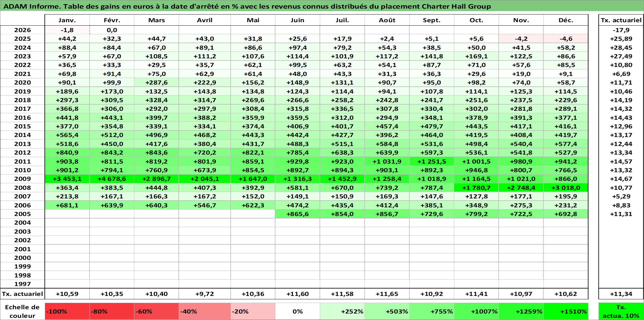Select the +213,8 cell for January 2007
The image size is (644, 320).
coord(67,196)
